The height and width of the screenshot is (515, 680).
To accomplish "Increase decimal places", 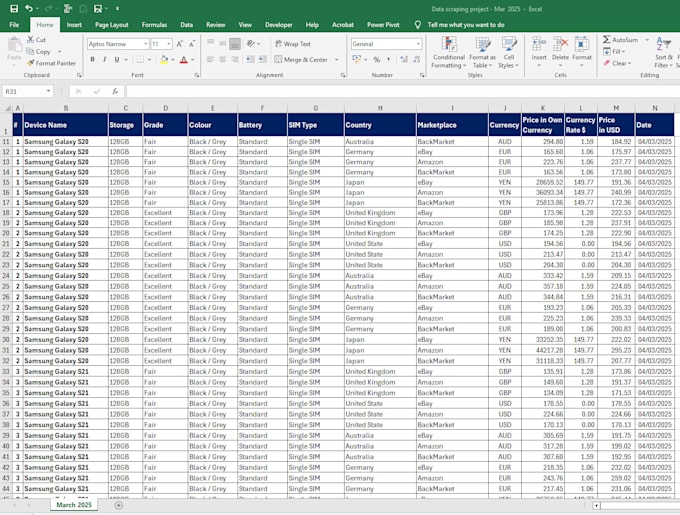I will click(x=404, y=59).
